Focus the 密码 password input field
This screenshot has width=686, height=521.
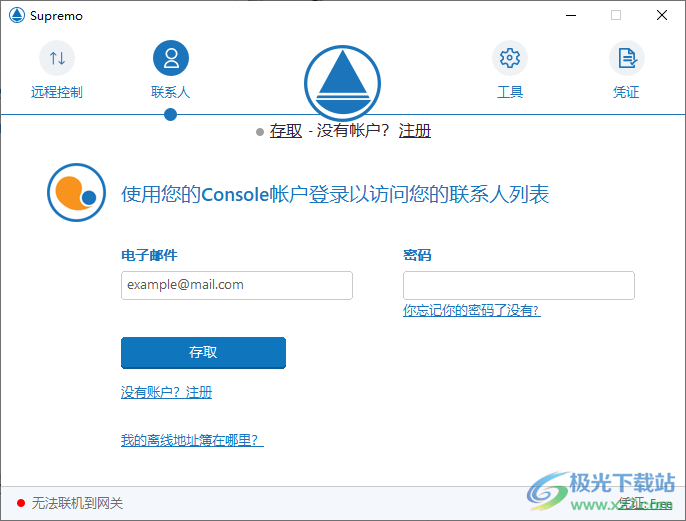[x=519, y=285]
